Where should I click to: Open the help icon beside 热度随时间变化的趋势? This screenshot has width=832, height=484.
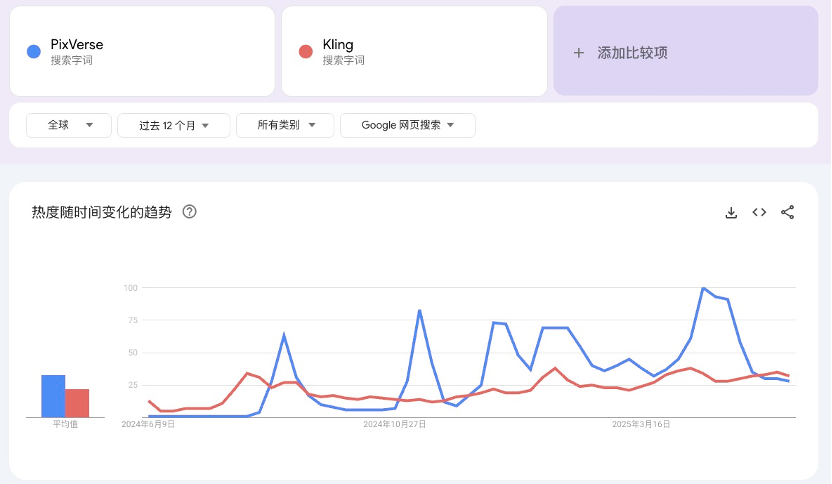click(190, 212)
